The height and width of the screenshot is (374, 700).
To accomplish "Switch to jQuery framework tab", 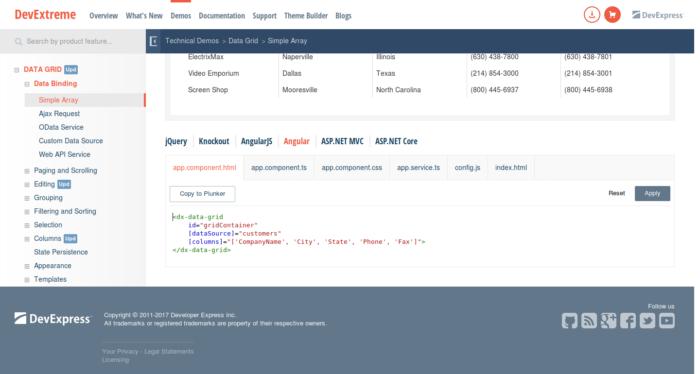I will (176, 141).
